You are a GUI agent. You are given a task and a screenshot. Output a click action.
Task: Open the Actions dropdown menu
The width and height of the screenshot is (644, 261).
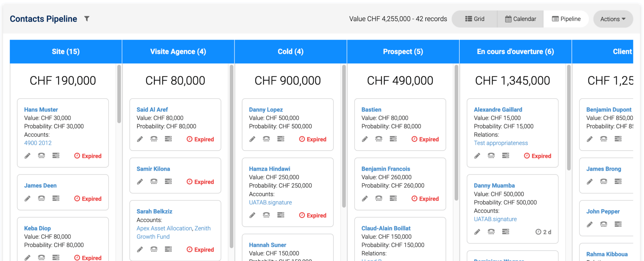(x=613, y=19)
